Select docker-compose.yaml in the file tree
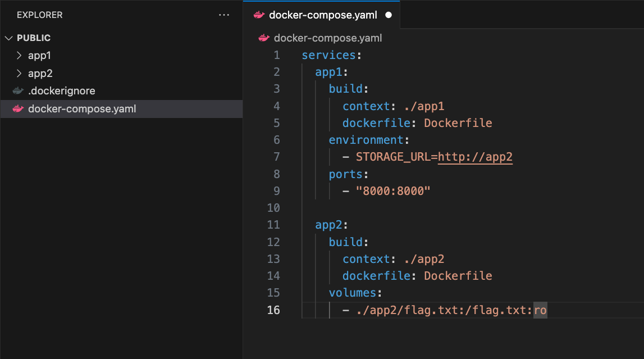 click(82, 108)
